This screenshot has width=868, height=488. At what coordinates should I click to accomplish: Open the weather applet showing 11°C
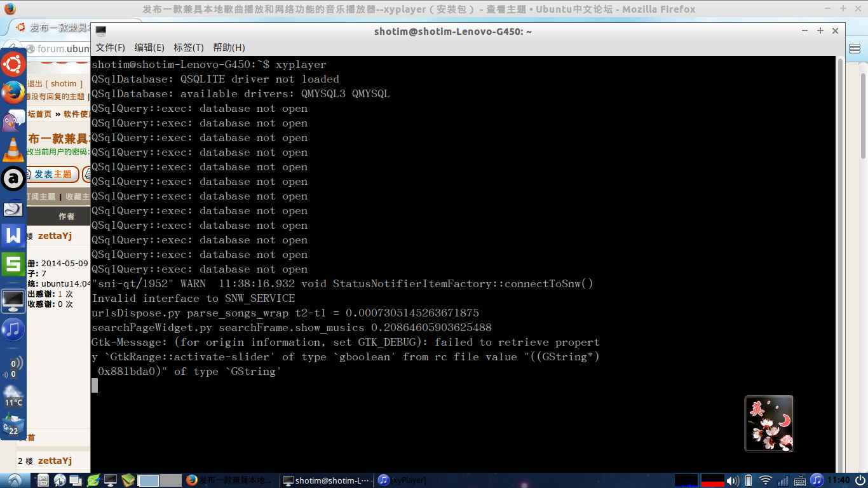(13, 396)
